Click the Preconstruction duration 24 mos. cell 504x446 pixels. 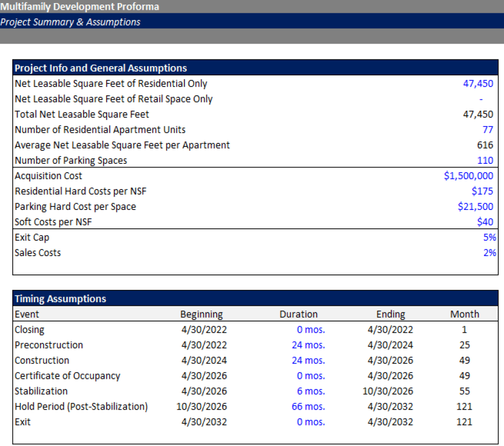(308, 345)
